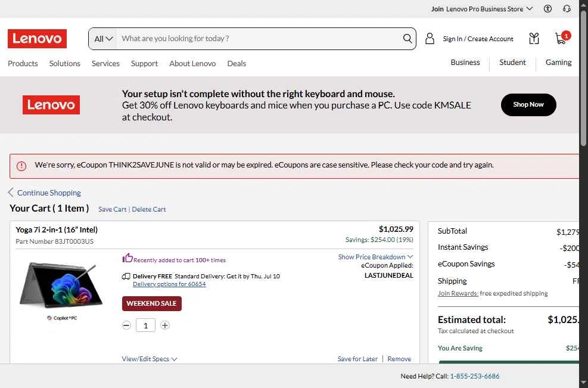
Task: Click the headset support icon
Action: 567,8
